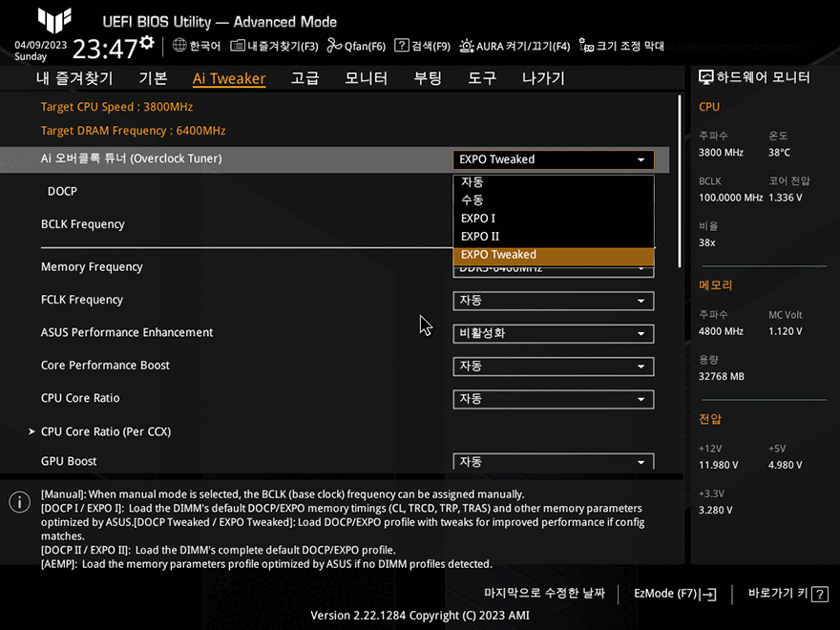The width and height of the screenshot is (840, 630).
Task: Choose 수동 in the Overclock Tuner list
Action: 554,200
